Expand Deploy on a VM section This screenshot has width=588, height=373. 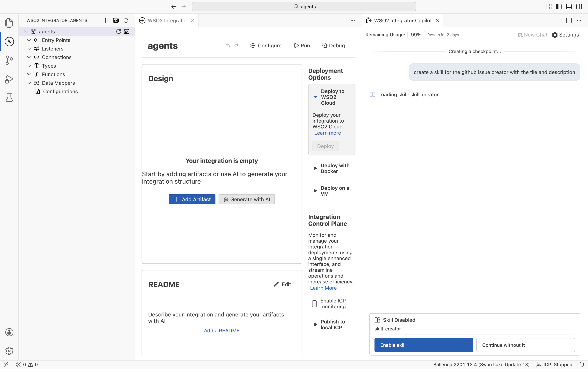tap(316, 191)
